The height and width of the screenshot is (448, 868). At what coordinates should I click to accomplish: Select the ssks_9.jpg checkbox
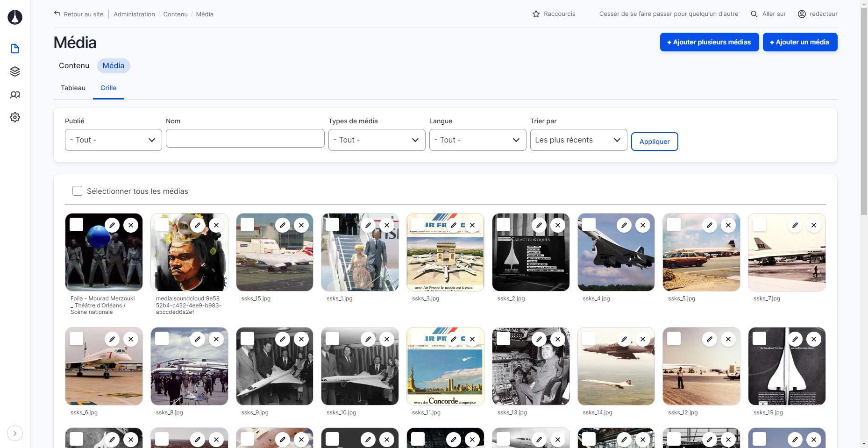pos(248,339)
